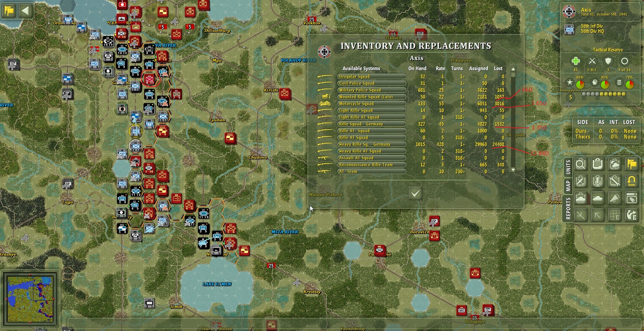The width and height of the screenshot is (644, 331).
Task: Click the microphone briefing report icon
Action: 598,181
